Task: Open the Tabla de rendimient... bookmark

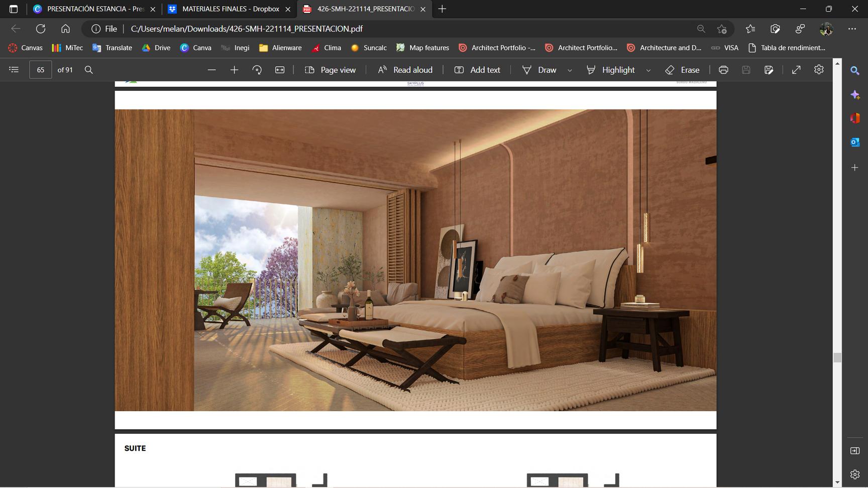Action: click(787, 48)
